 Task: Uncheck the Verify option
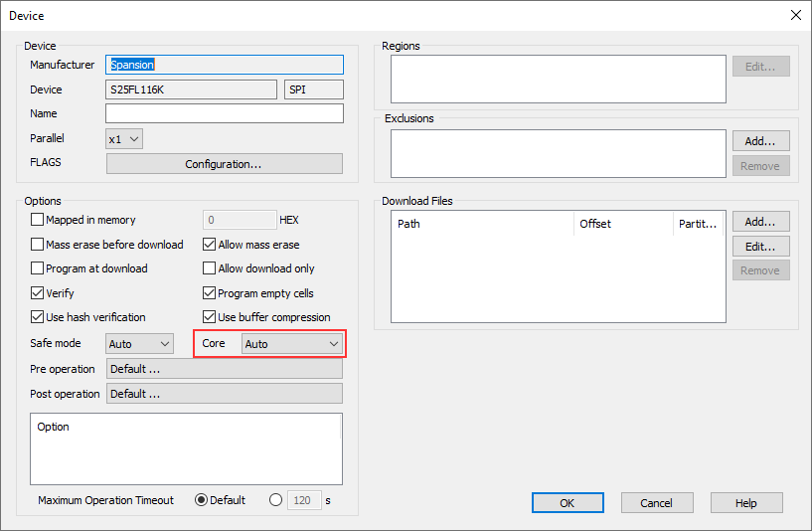(x=38, y=293)
